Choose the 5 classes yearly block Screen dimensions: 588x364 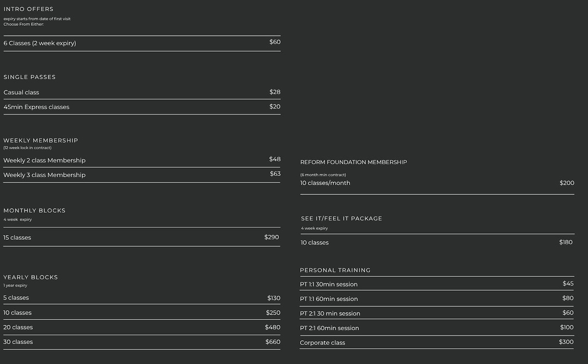tap(142, 298)
